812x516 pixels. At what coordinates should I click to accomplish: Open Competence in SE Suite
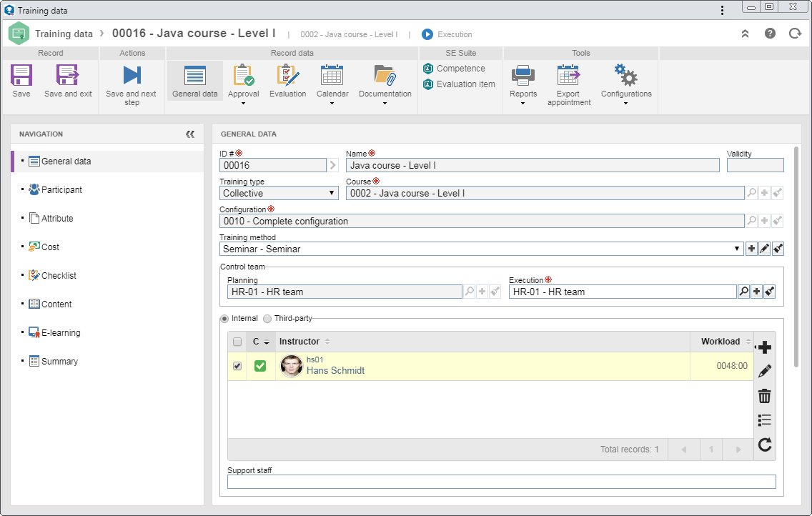pyautogui.click(x=454, y=69)
